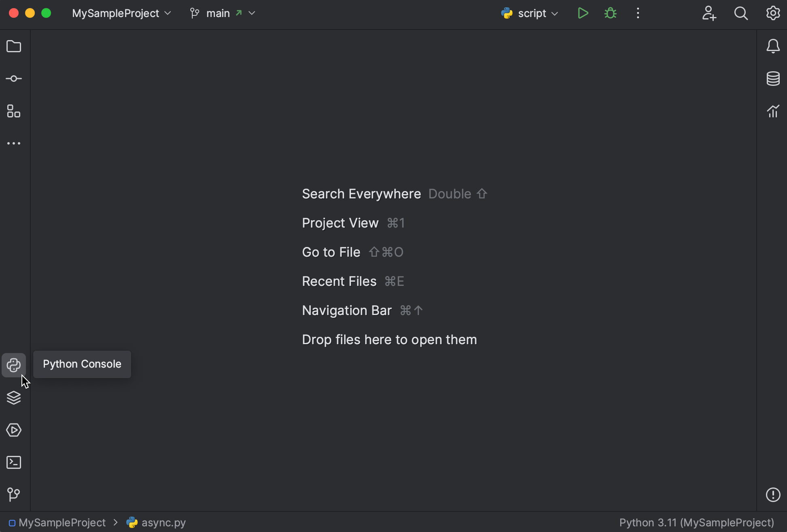
Task: Open Search Everywhere via magnifier icon
Action: click(741, 13)
